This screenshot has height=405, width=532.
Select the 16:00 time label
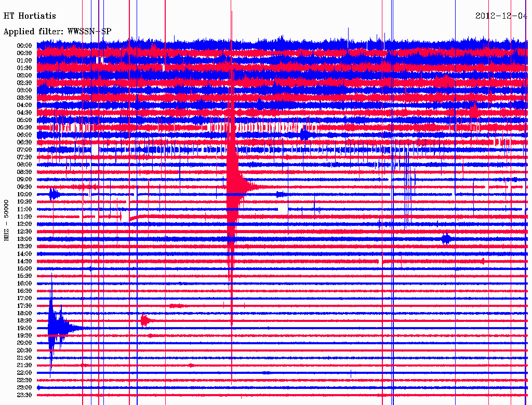[24, 283]
